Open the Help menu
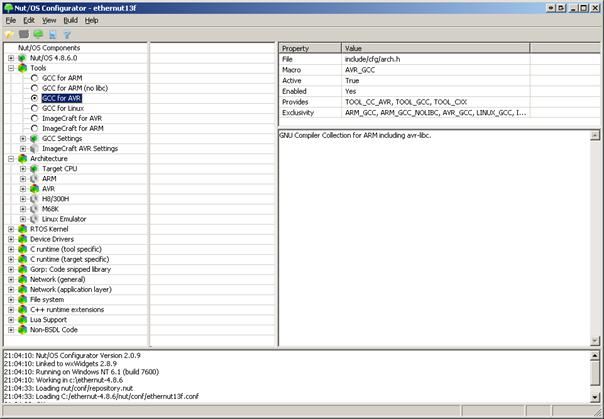 coord(91,20)
